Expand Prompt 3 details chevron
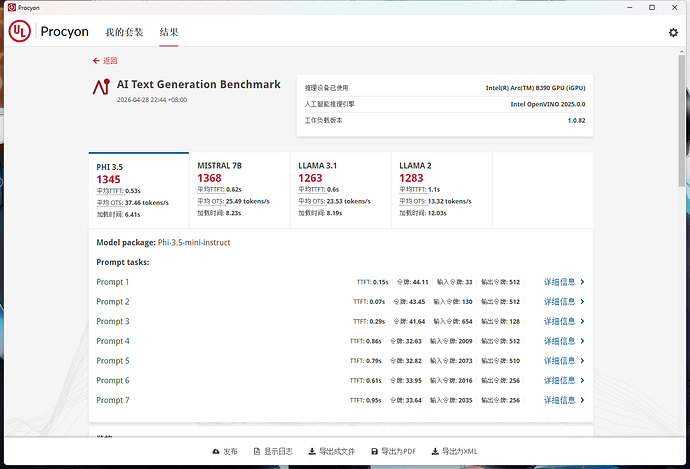The image size is (690, 469). (x=582, y=321)
